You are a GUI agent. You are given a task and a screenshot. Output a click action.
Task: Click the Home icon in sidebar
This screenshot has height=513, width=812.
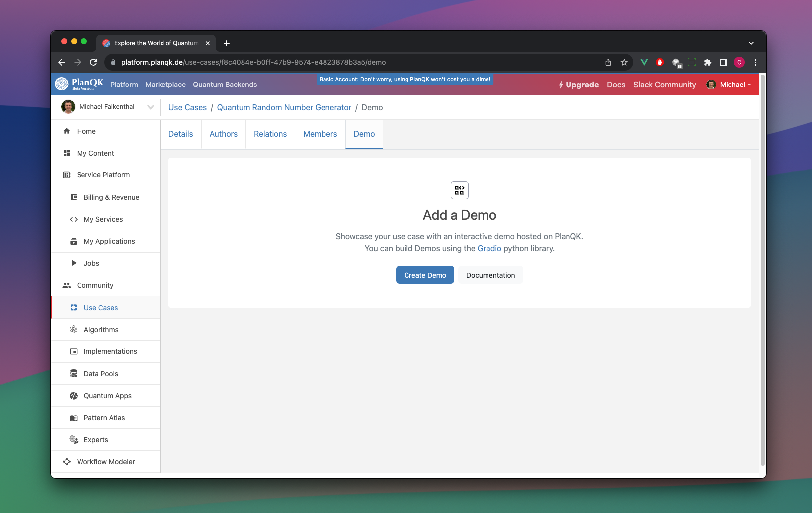[x=67, y=131]
